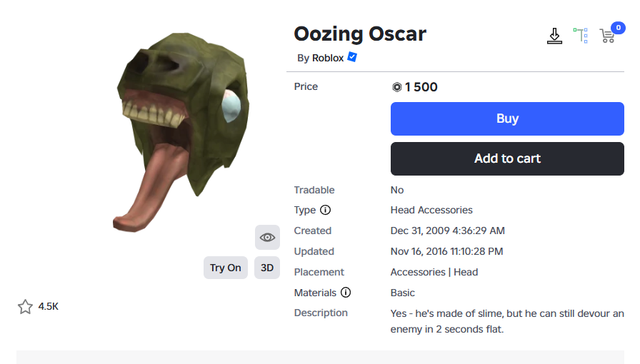Click Add to cart
640x364 pixels.
(507, 158)
